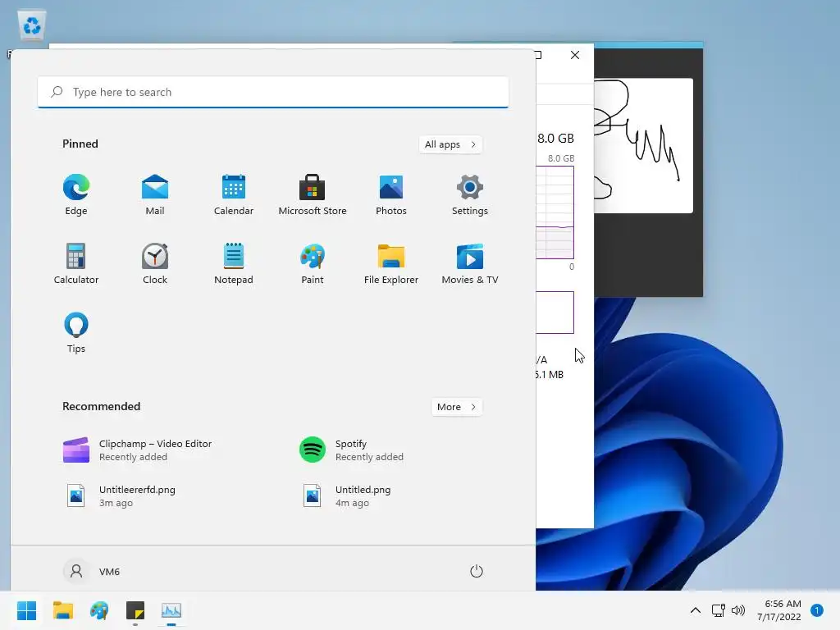
Task: Open the notification badge in tray
Action: coord(817,610)
